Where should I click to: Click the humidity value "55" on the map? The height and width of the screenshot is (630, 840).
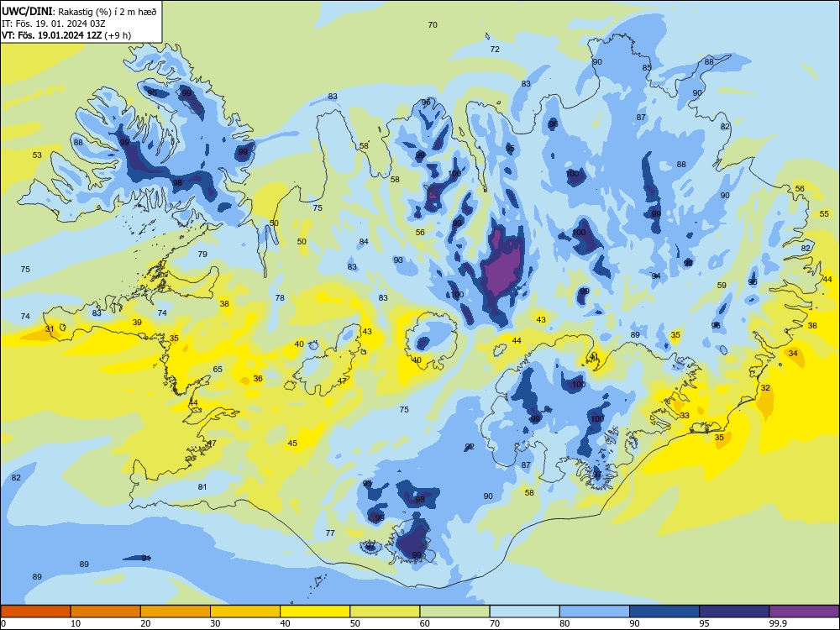824,214
